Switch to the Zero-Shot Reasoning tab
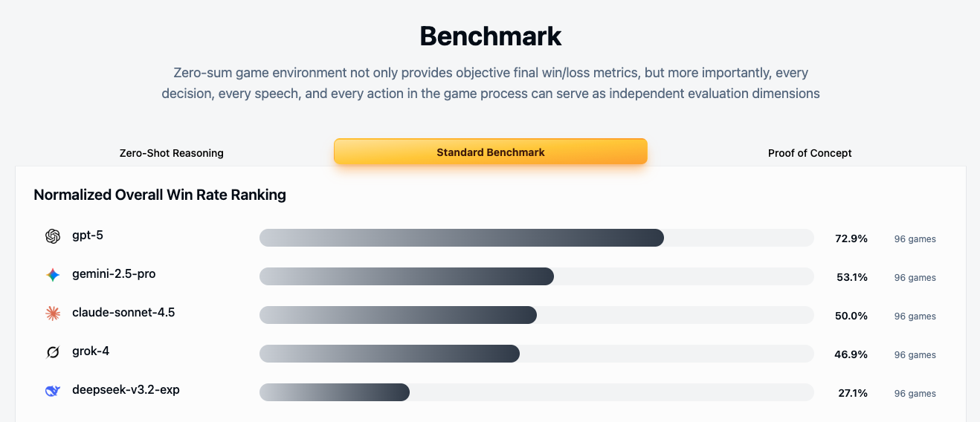980x422 pixels. tap(172, 153)
